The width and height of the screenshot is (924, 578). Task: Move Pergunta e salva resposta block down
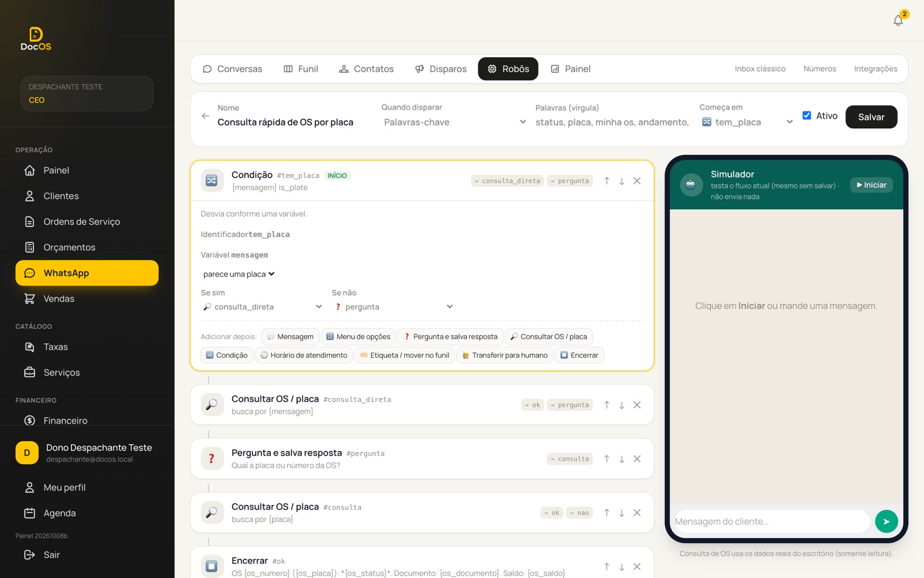622,459
